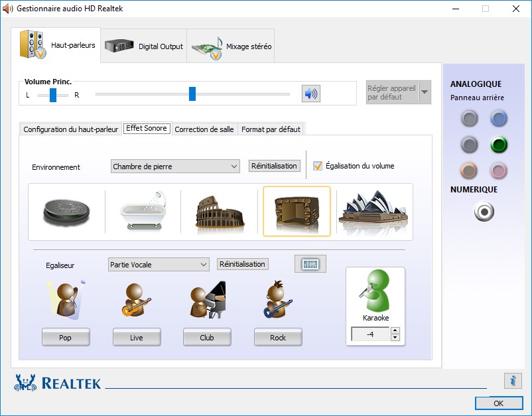Image resolution: width=532 pixels, height=416 pixels.
Task: Select the Sydney Opera House environment icon
Action: (373, 212)
